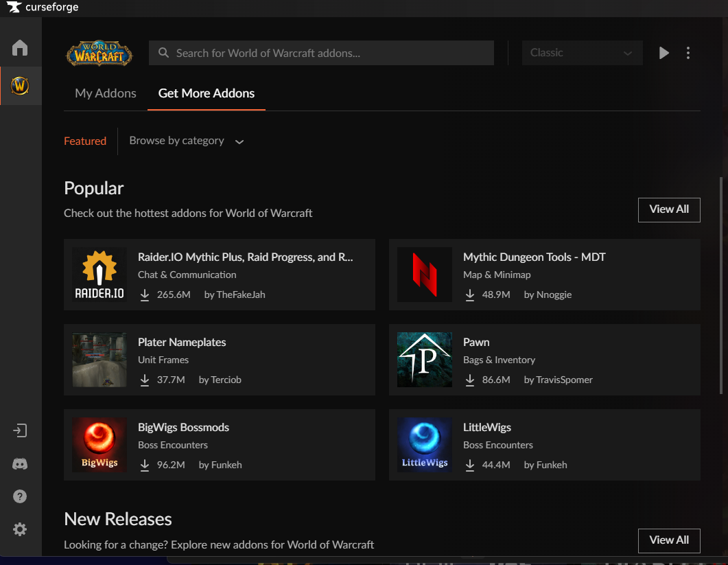
Task: Click Boss Encounters label on LittleWigs card
Action: (x=497, y=445)
